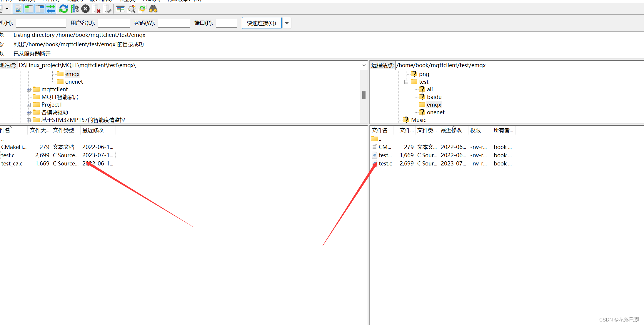This screenshot has width=644, height=325.
Task: Select the remote ali folder
Action: pyautogui.click(x=430, y=89)
